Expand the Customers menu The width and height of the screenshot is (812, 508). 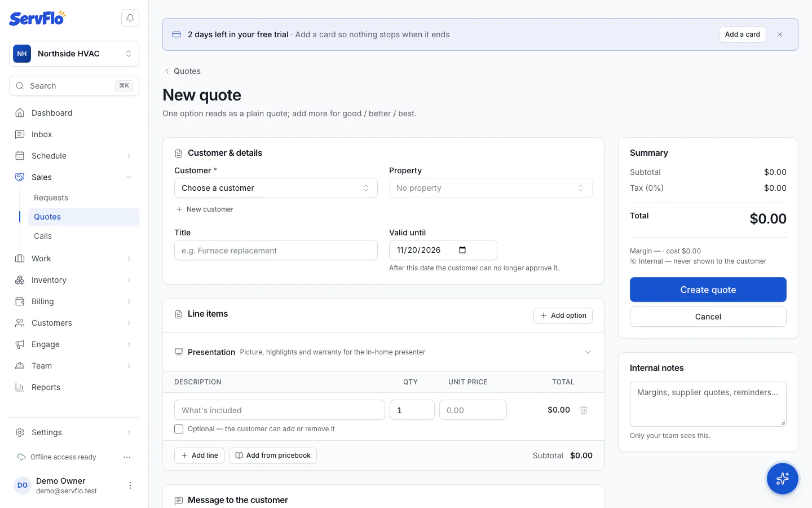click(x=74, y=323)
